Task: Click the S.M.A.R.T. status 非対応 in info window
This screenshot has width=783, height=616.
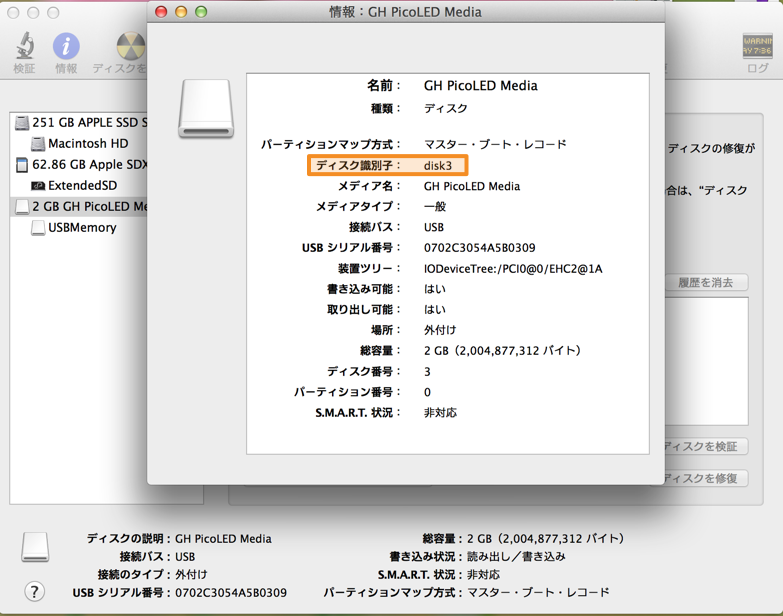Action: coord(440,413)
